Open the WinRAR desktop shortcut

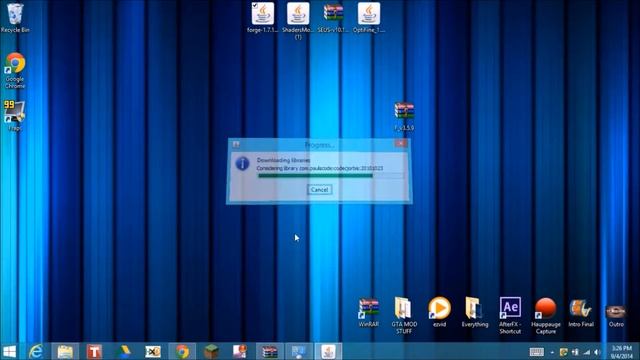(369, 313)
